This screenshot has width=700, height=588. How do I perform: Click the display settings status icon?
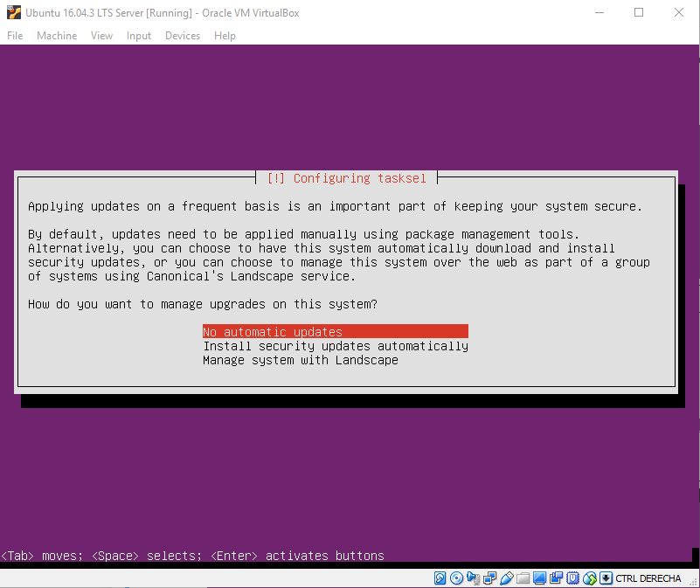click(540, 578)
